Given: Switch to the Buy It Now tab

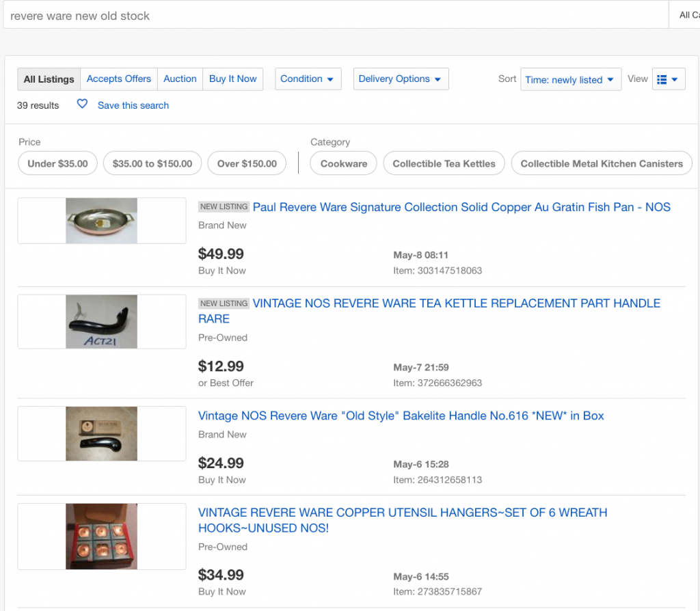Looking at the screenshot, I should coord(232,79).
